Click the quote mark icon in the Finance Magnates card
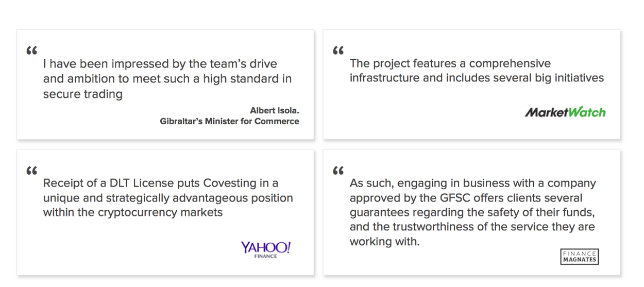644x287 pixels. 338,171
